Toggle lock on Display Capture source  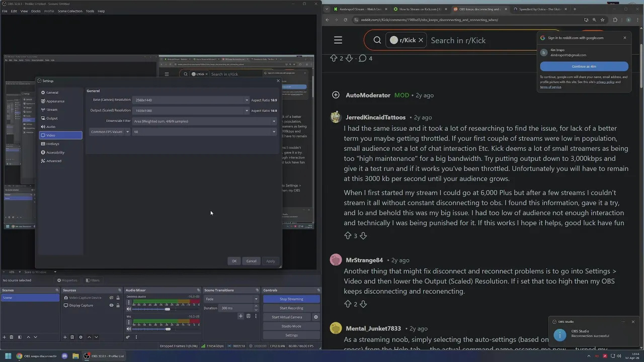118,305
